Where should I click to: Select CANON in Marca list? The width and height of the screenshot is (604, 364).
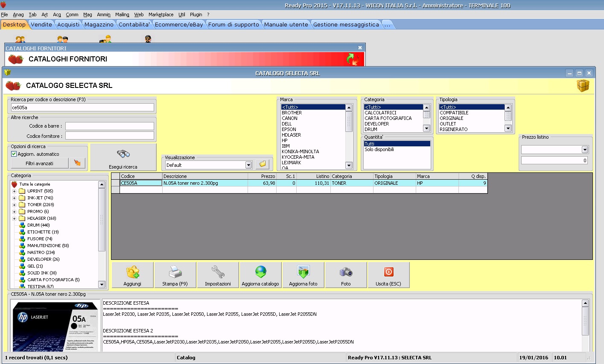312,118
